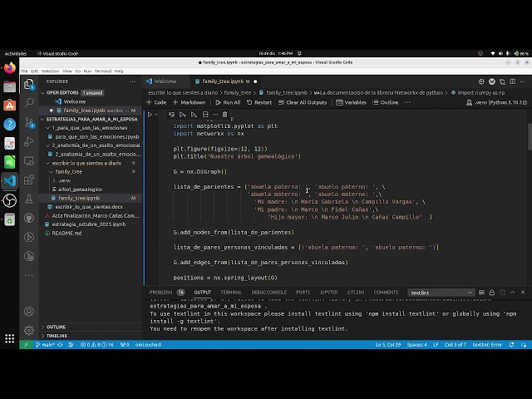Image resolution: width=532 pixels, height=399 pixels.
Task: Collapse the family_tree folder
Action: click(51, 172)
